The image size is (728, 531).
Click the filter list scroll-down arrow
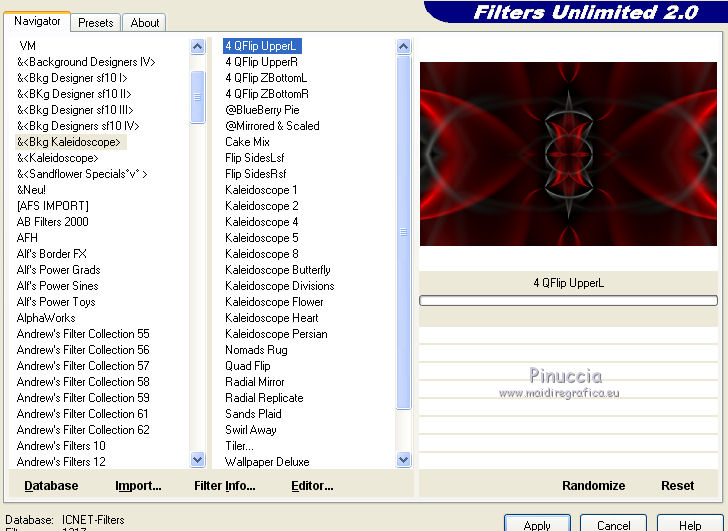[403, 460]
